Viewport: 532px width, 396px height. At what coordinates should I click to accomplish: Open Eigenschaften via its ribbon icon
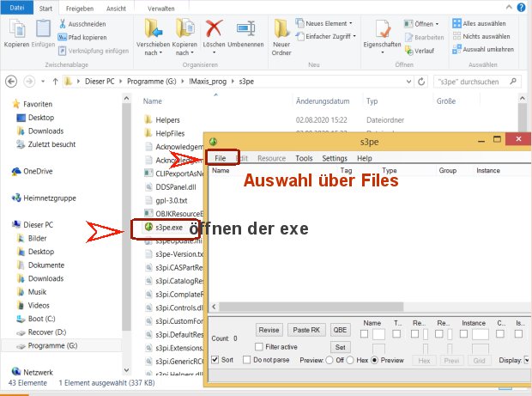click(x=383, y=27)
